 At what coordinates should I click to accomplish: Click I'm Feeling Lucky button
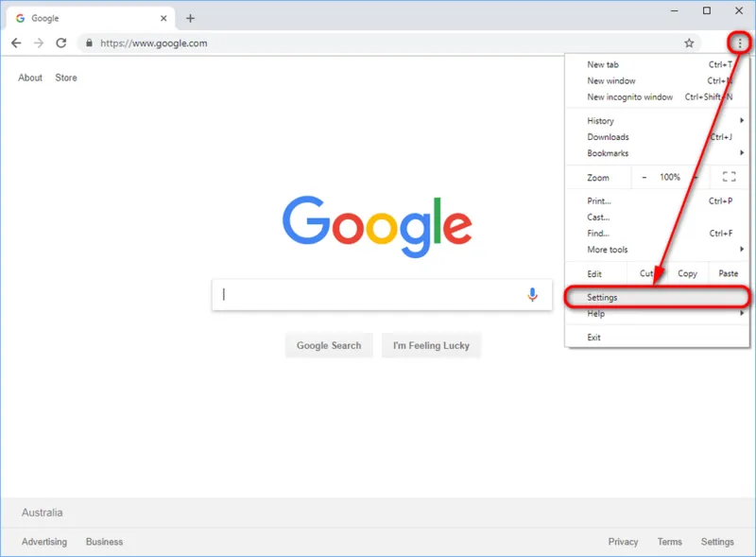[431, 345]
